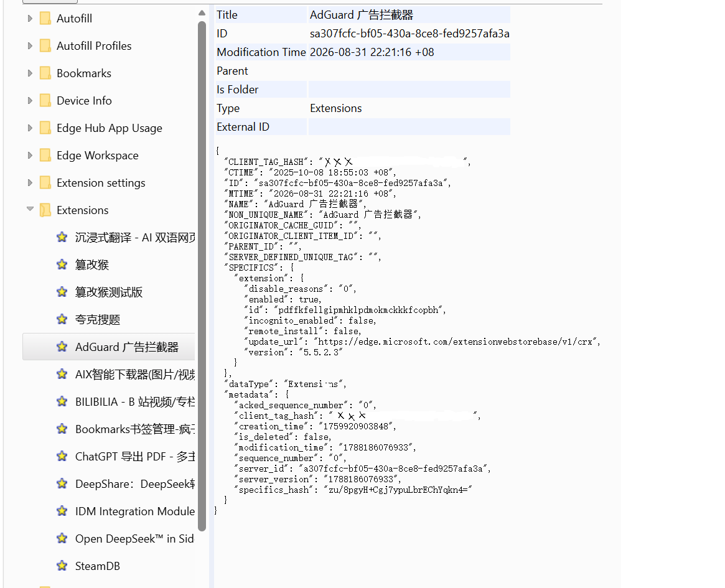Click the tree panel vertical scrollbar

[202, 276]
